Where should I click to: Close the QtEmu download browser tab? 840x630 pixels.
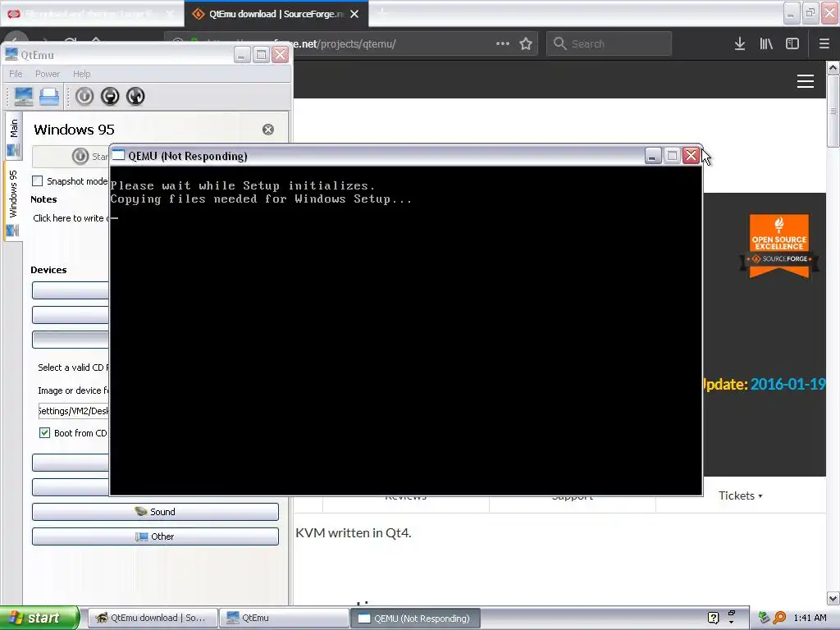[x=354, y=14]
